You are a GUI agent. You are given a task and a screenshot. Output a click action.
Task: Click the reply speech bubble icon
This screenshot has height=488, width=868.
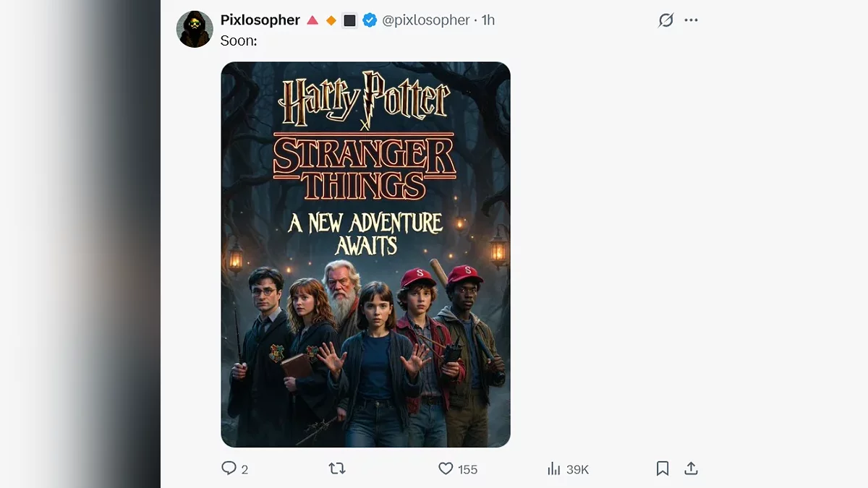click(229, 468)
